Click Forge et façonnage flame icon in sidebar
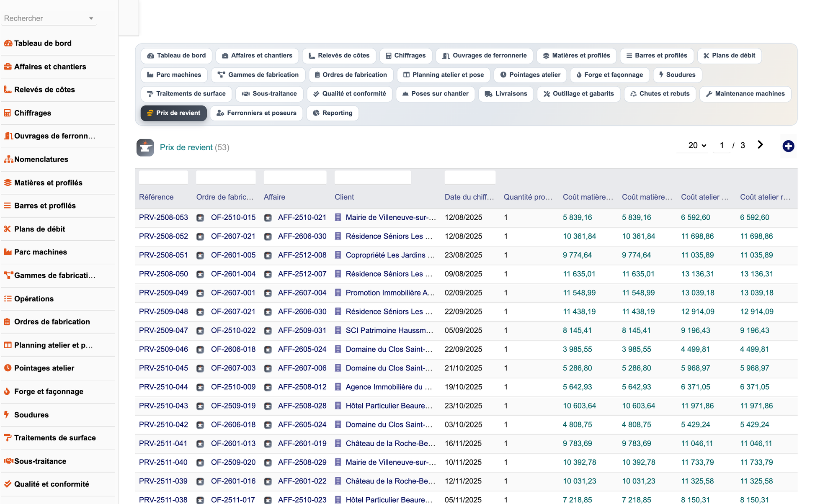The height and width of the screenshot is (504, 815). coord(7,391)
